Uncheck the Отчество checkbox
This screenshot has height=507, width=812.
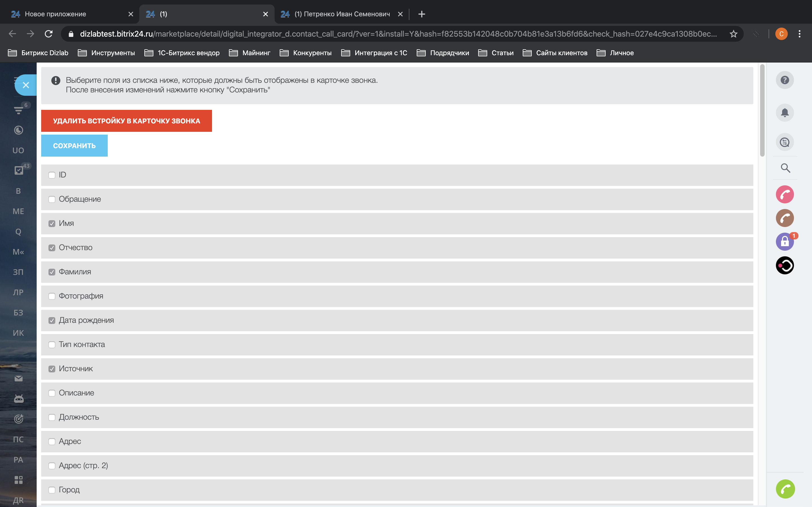coord(52,248)
